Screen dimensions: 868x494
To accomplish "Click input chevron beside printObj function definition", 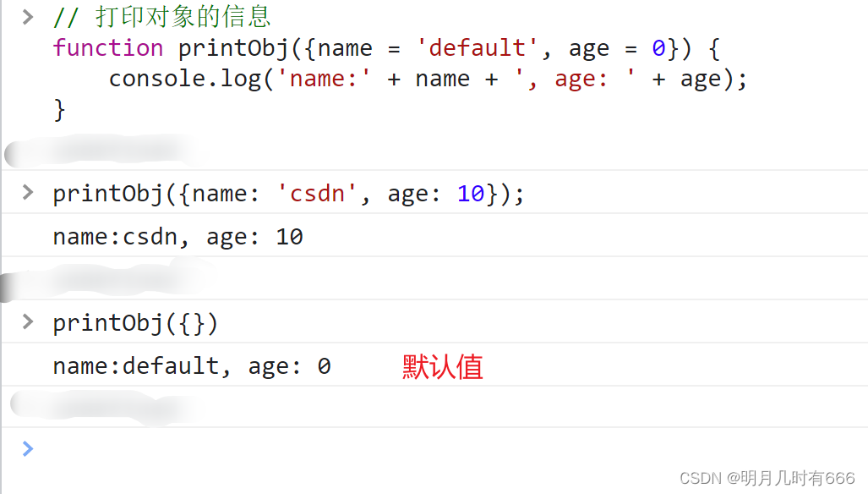I will tap(28, 17).
